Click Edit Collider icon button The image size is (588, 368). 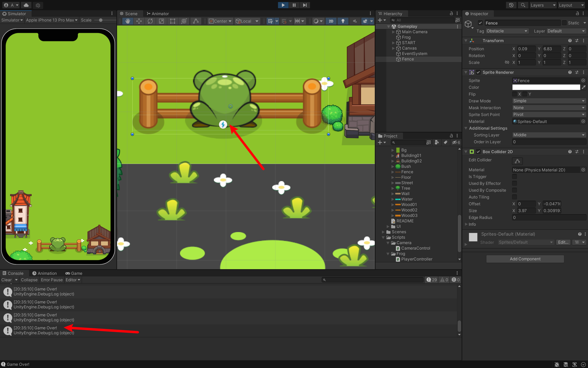(517, 161)
